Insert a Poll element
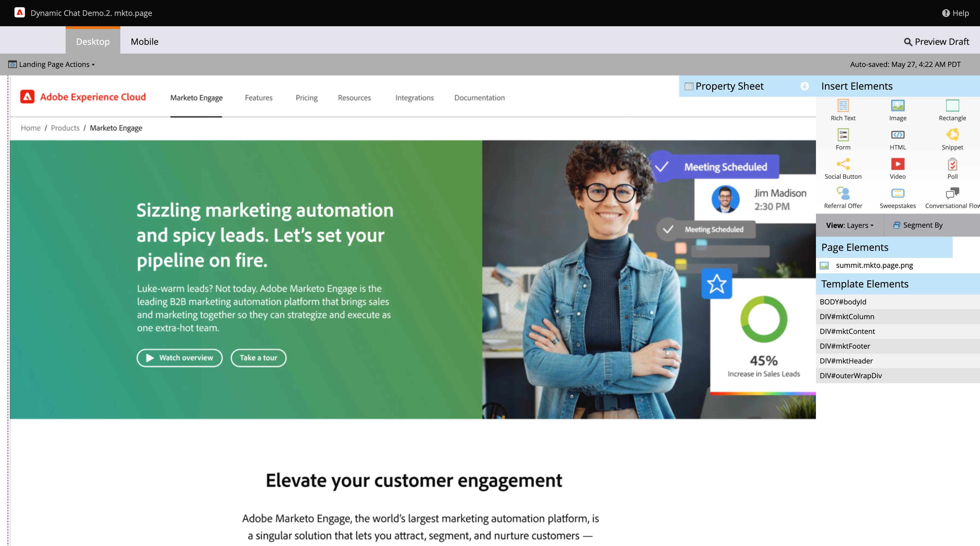This screenshot has width=980, height=546. pyautogui.click(x=952, y=168)
